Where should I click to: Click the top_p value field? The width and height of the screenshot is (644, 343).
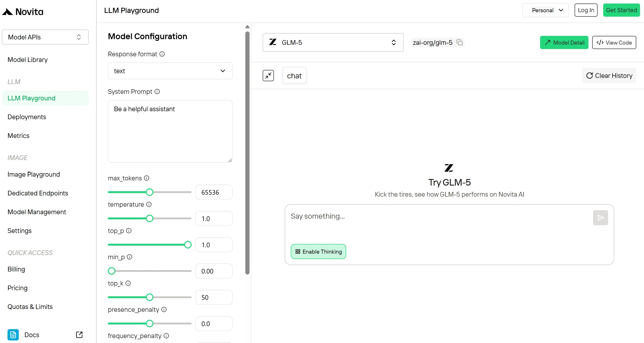tap(214, 245)
